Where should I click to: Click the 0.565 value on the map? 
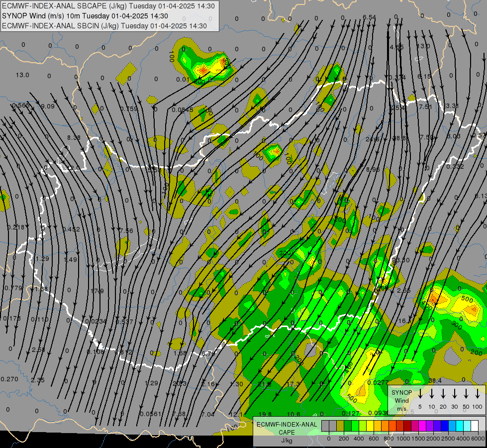click(21, 106)
